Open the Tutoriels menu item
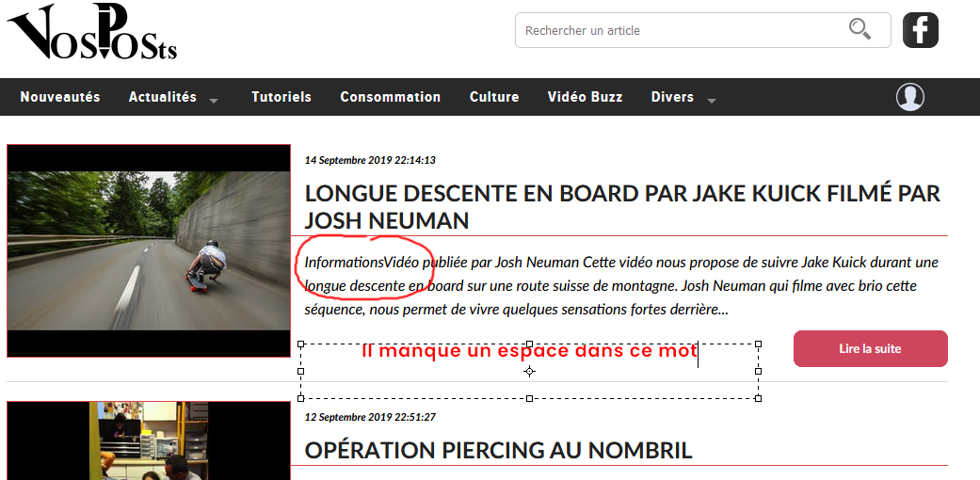This screenshot has height=480, width=980. click(x=281, y=97)
